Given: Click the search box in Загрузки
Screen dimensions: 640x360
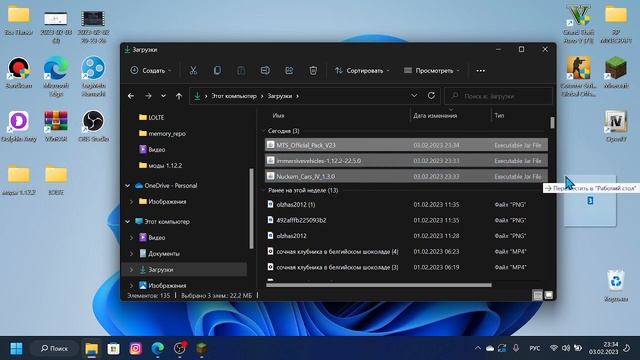Looking at the screenshot, I should point(498,96).
